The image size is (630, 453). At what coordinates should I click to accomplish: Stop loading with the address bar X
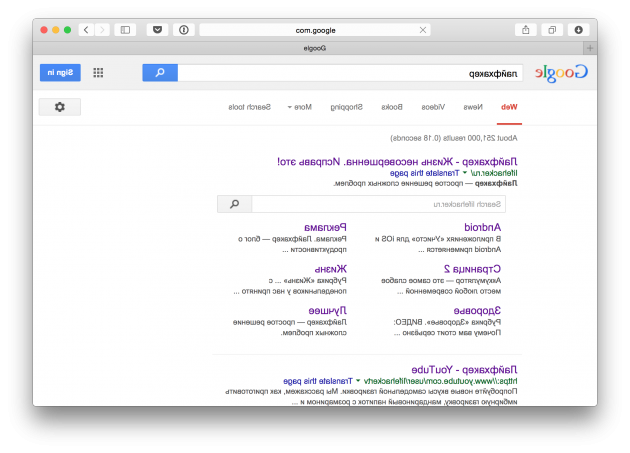pos(423,30)
